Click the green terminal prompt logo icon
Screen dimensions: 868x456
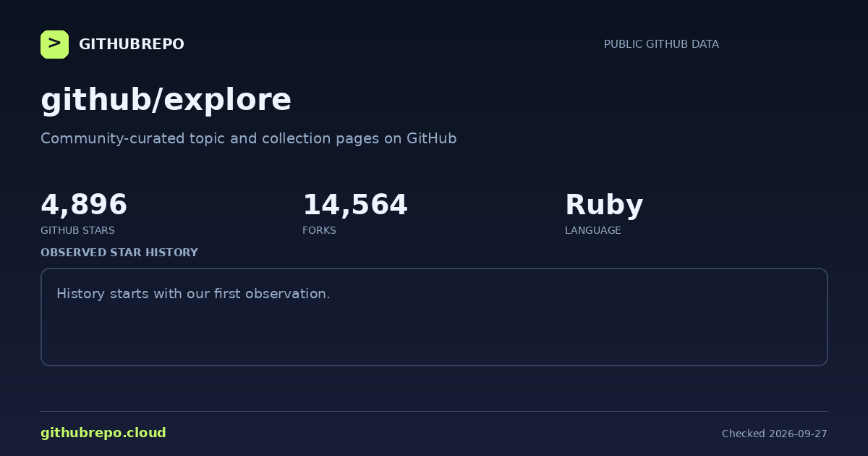pos(54,44)
